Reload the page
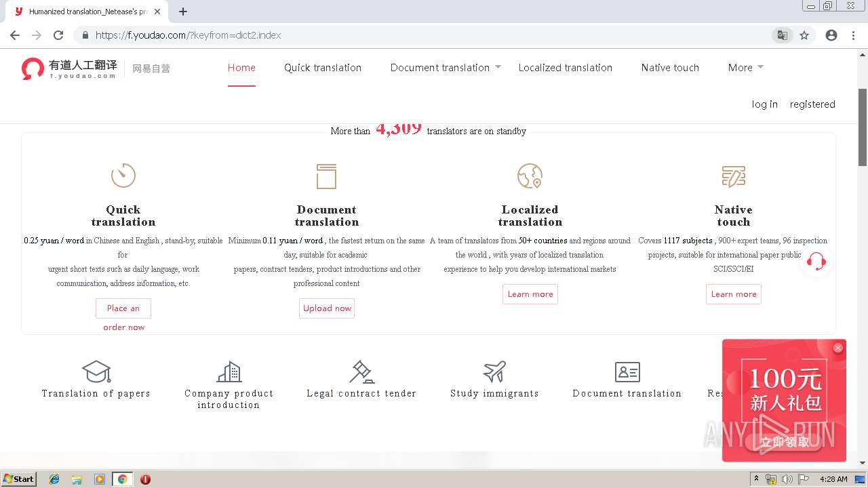This screenshot has width=868, height=488. pos(58,35)
